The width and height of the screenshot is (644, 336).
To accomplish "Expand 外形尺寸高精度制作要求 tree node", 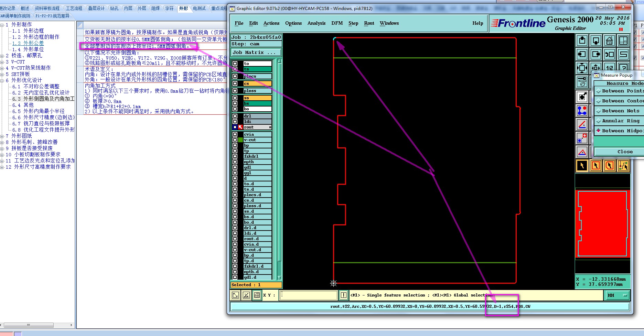I will [2, 167].
